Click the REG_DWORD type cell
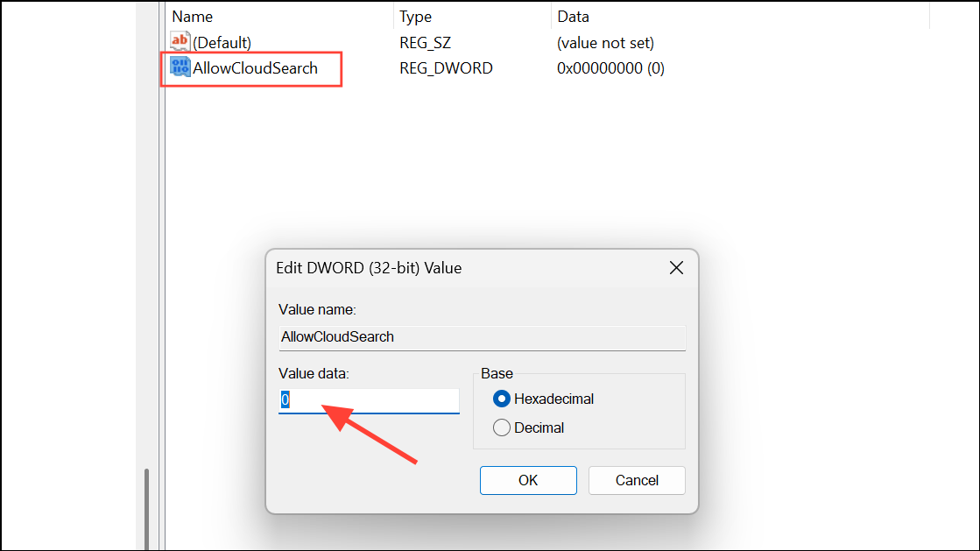This screenshot has height=551, width=980. [x=446, y=68]
